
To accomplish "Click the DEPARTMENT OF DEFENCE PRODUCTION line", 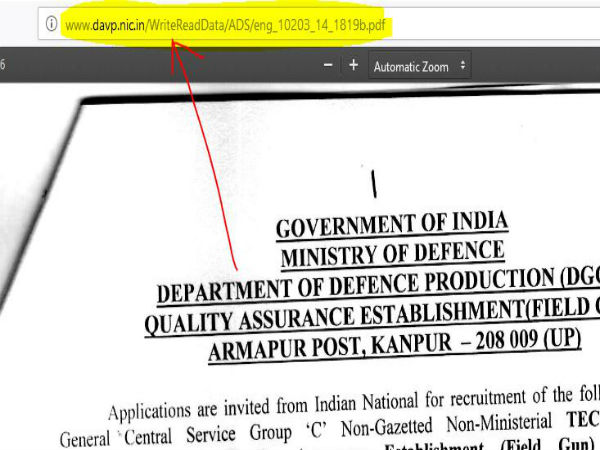I will pos(378,287).
